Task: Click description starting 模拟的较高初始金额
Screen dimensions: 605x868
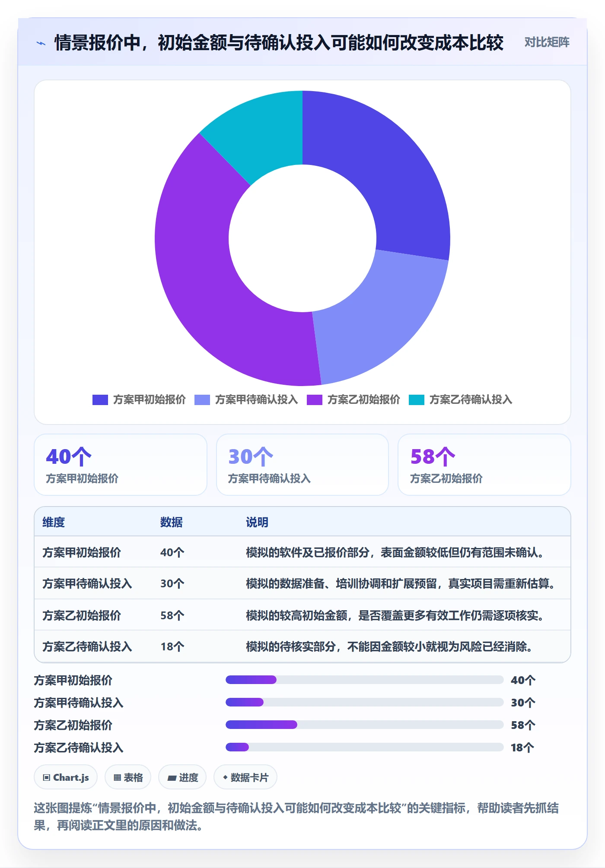Action: coord(395,615)
